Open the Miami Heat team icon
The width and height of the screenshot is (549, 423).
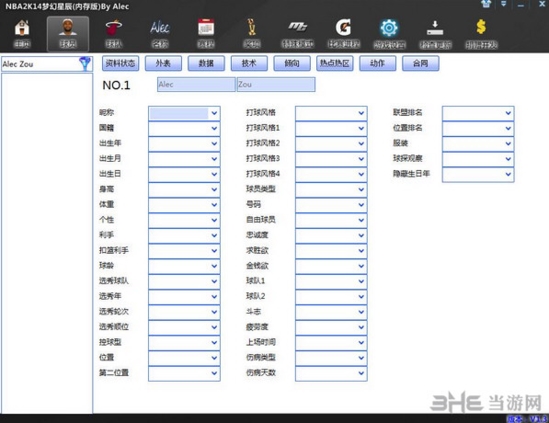(x=114, y=28)
